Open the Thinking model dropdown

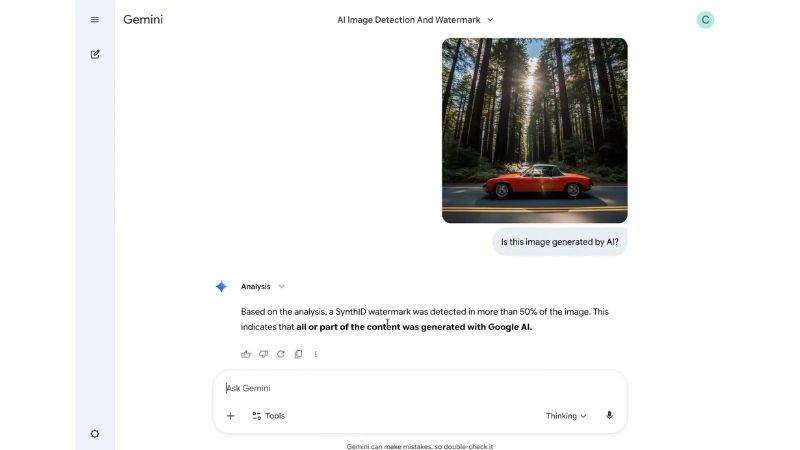point(566,416)
